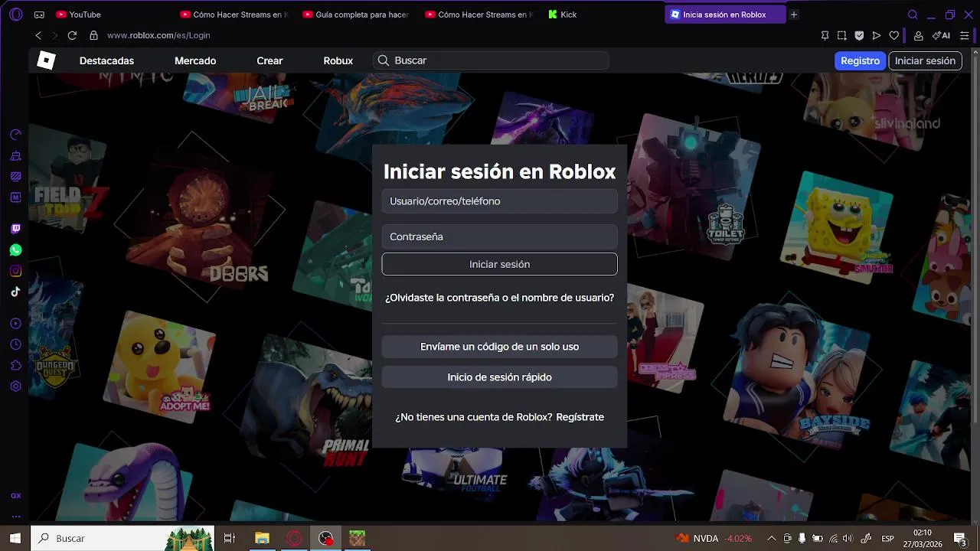Screen dimensions: 980x551
Task: Open Robux in Roblox navigation
Action: tap(338, 60)
